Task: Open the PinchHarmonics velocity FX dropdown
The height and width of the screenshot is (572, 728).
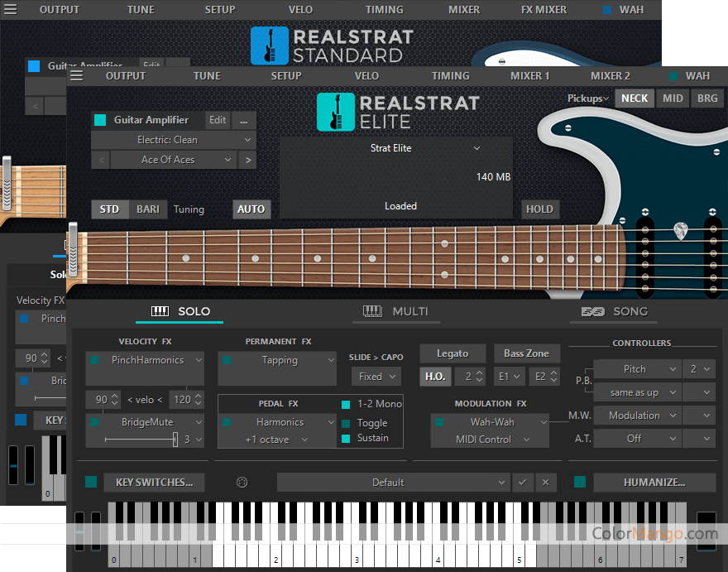Action: pos(146,360)
